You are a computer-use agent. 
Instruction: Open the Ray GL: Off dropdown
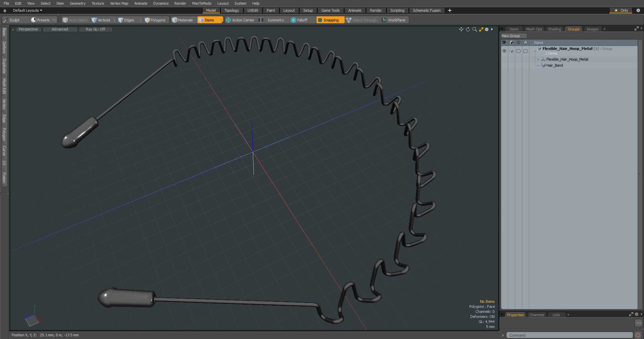tap(96, 29)
